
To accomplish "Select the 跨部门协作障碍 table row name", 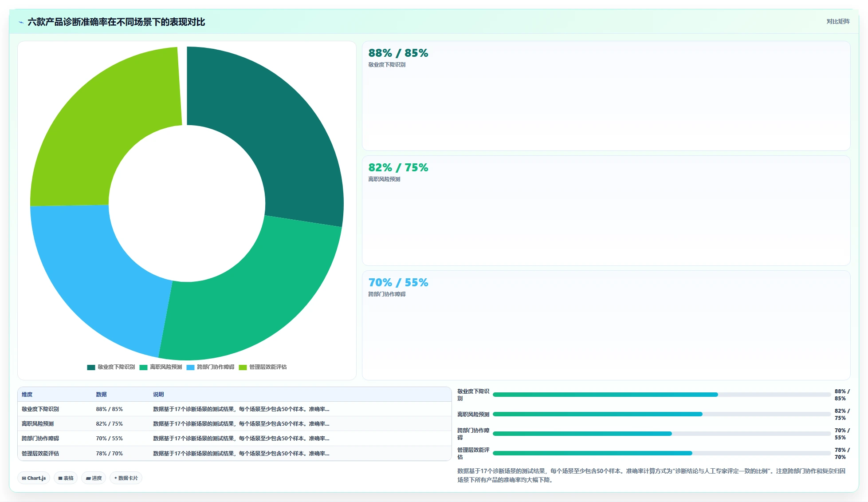I will tap(40, 438).
